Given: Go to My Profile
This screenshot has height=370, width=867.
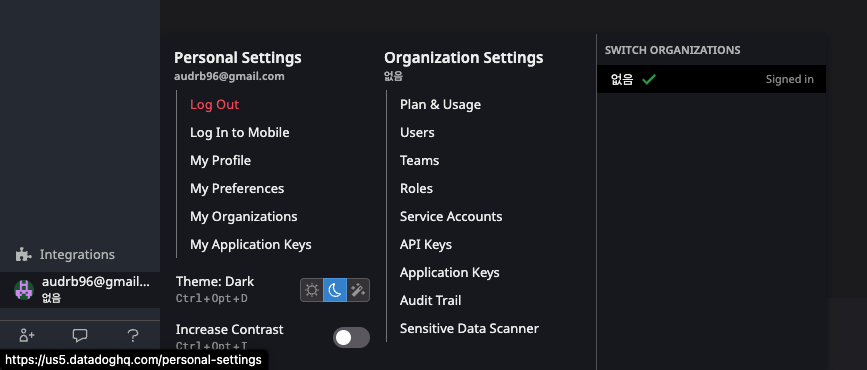Looking at the screenshot, I should coord(220,160).
